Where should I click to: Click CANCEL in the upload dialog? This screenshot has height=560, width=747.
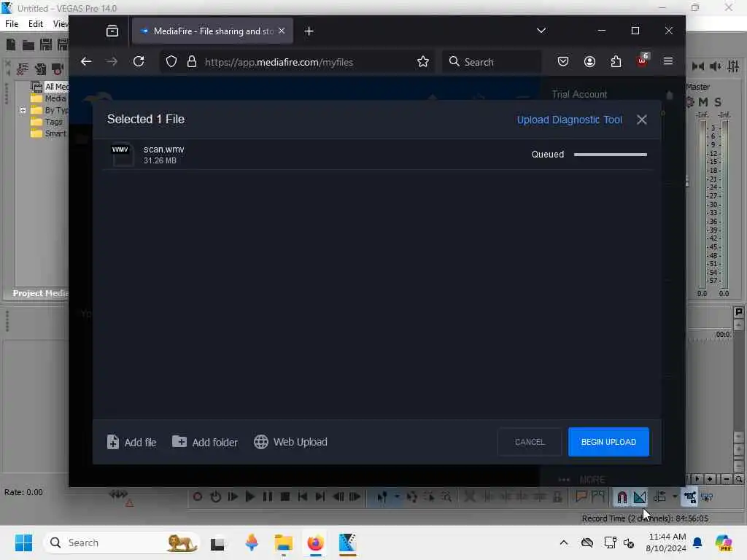tap(530, 442)
